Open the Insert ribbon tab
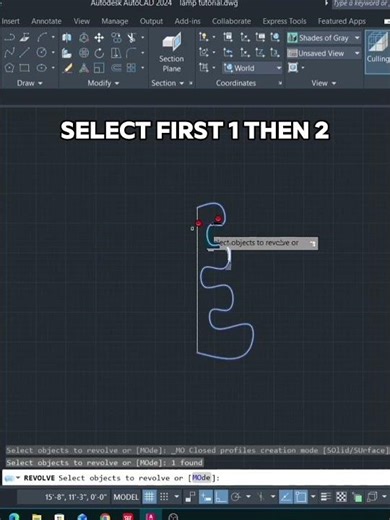Screen dimensions: 390x520 10,21
